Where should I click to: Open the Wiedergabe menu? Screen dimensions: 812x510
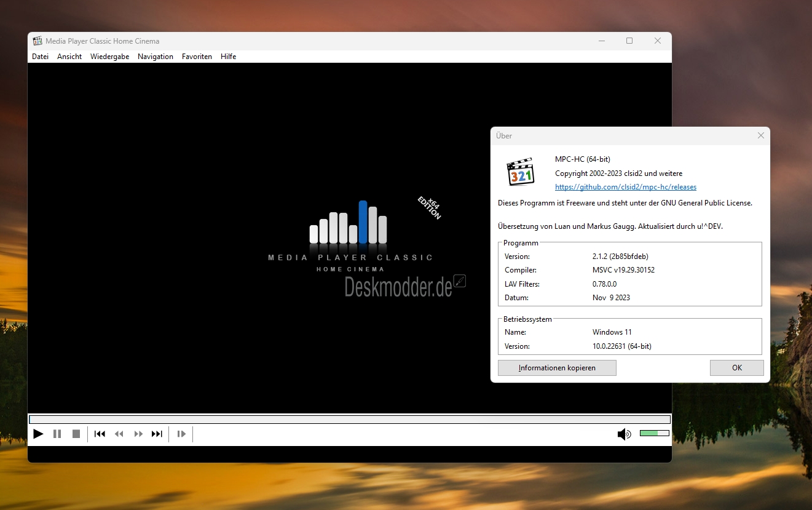[x=109, y=56]
